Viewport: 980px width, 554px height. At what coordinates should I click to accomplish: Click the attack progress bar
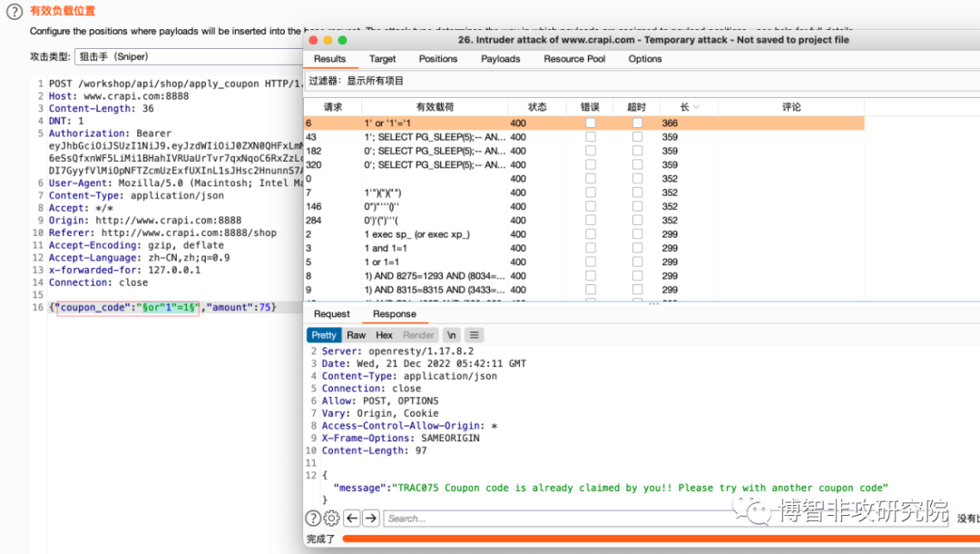click(661, 539)
